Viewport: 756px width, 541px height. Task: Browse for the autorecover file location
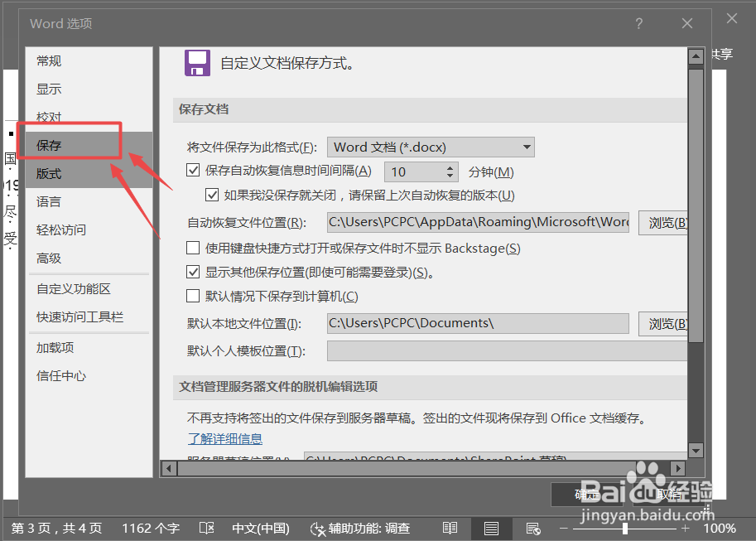663,223
